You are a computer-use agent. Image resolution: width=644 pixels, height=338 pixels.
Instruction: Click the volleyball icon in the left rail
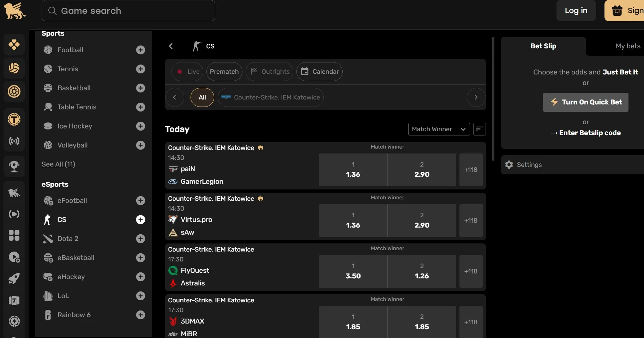point(14,68)
